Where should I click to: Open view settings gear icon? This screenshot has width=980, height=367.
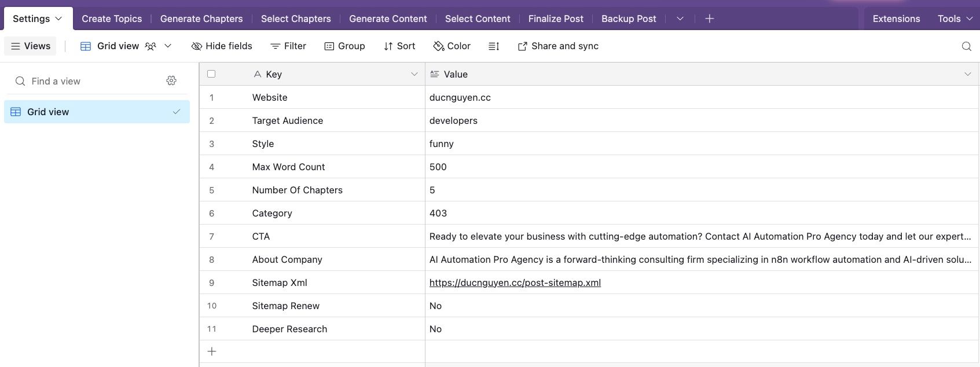coord(171,81)
